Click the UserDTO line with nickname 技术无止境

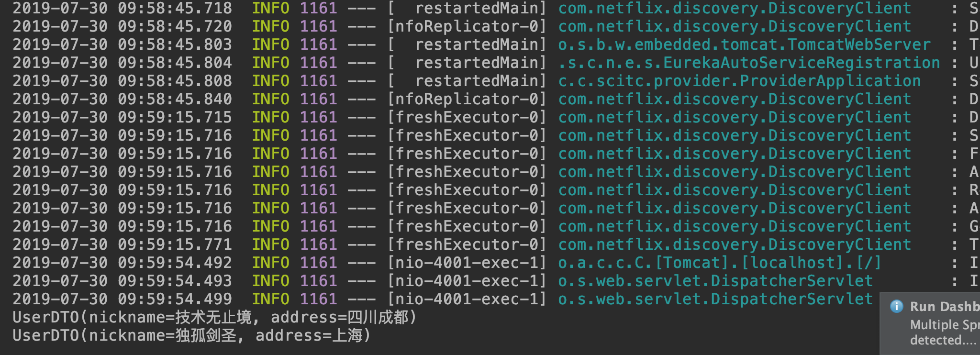[x=214, y=317]
